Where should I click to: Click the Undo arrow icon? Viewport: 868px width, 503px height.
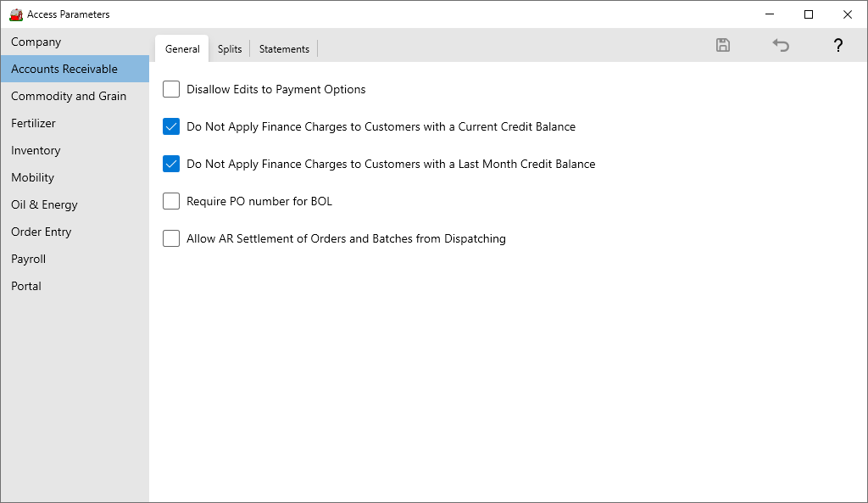(781, 46)
